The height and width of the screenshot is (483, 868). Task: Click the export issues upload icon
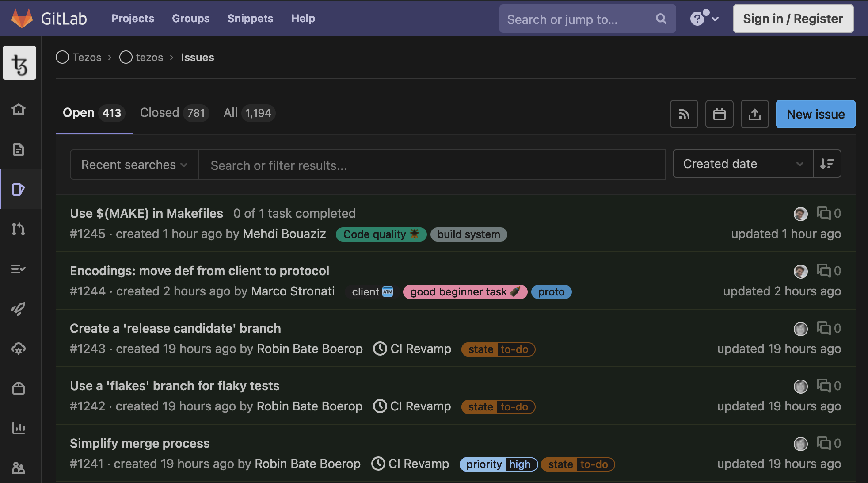(754, 115)
